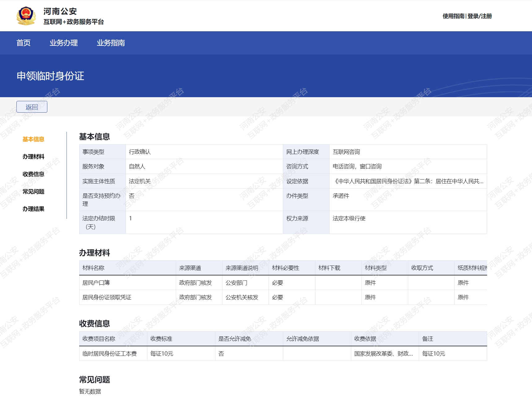Click truncated 国家发展改革委 fee basis cell
Viewport: 532px width, 398px height.
click(383, 354)
